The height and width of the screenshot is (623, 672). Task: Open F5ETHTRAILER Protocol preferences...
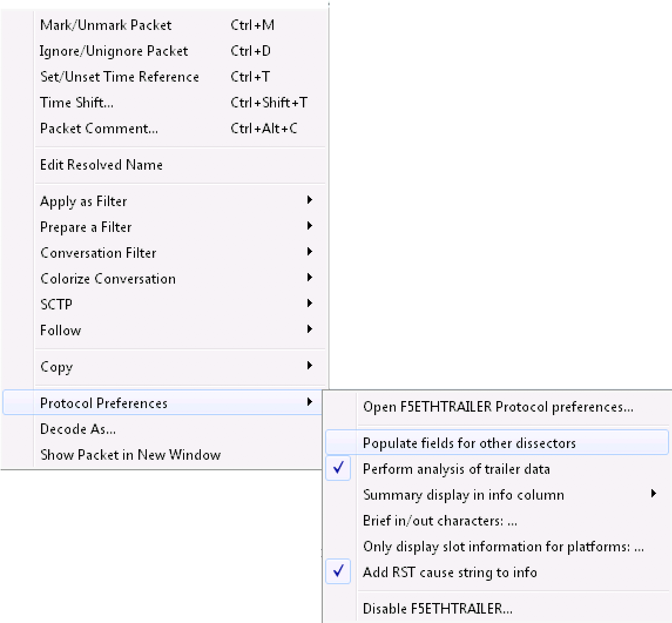[x=497, y=406]
